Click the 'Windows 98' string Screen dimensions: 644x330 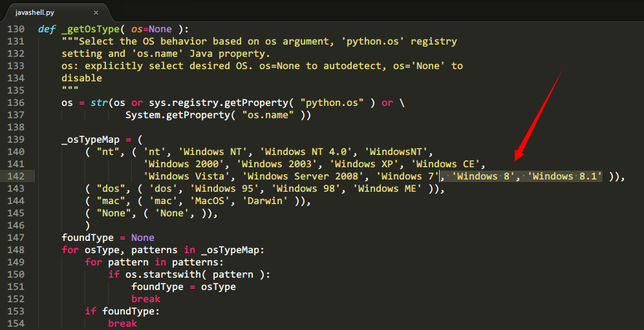coord(306,189)
